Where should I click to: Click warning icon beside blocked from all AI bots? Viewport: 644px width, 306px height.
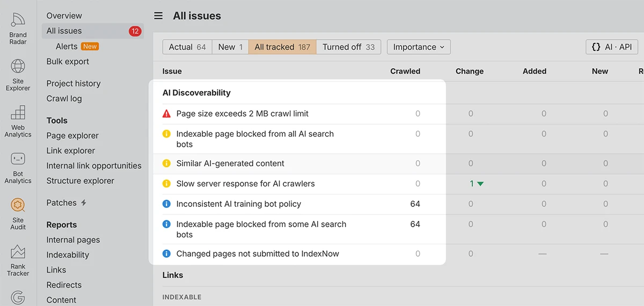tap(166, 134)
